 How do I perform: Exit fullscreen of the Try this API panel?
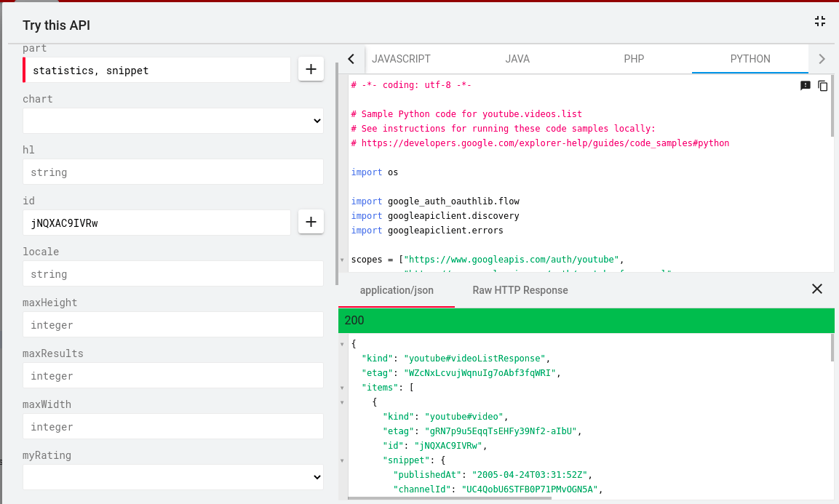tap(820, 21)
